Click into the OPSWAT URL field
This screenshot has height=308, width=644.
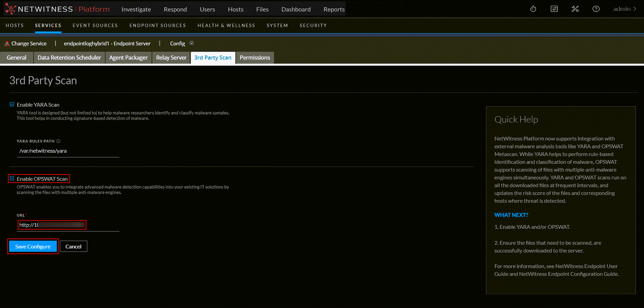(x=68, y=225)
